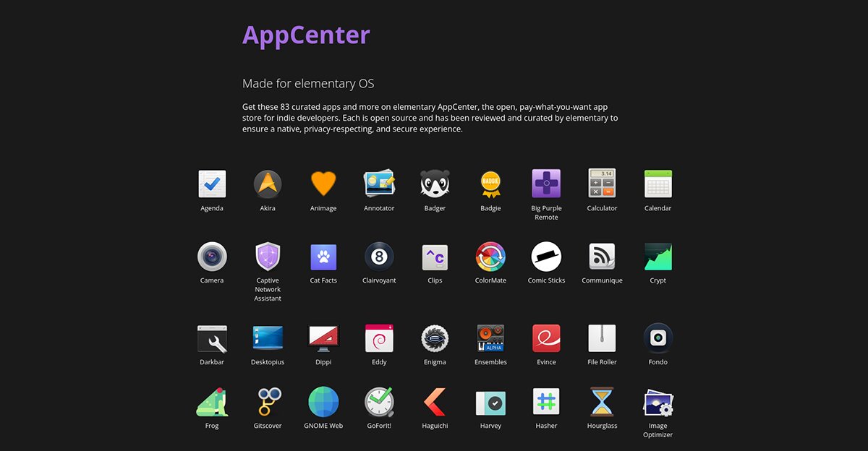This screenshot has width=868, height=451.
Task: Open the Harvey app icon
Action: (x=490, y=403)
